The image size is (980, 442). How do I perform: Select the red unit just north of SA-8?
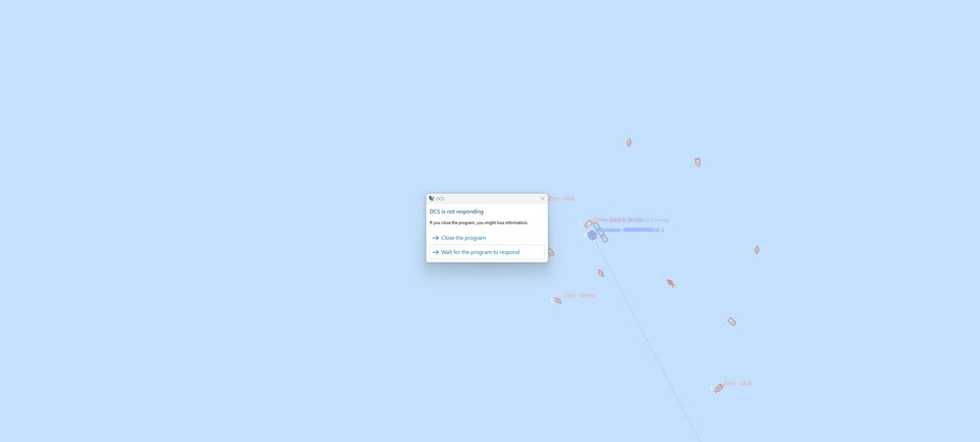[x=731, y=321]
